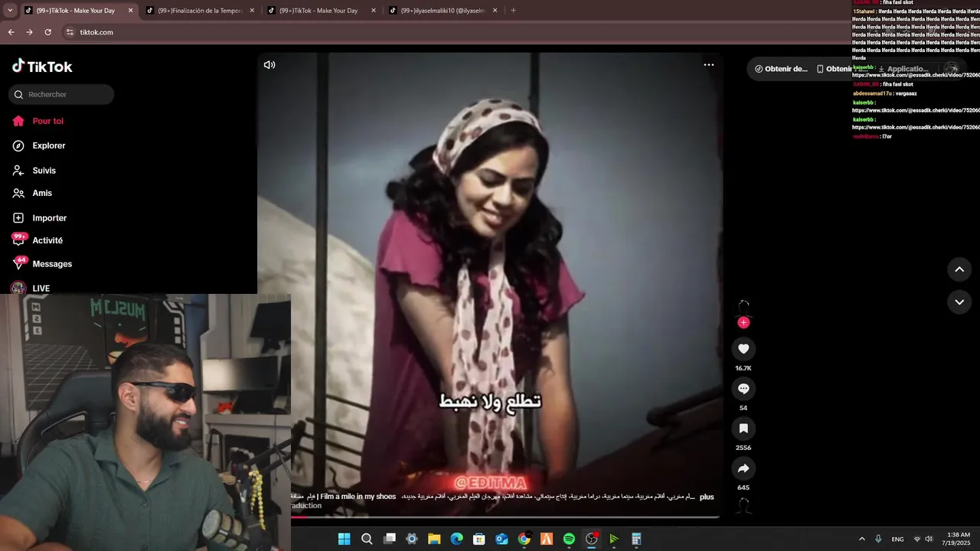Open the ENG language switcher
Viewport: 980px width, 551px height.
click(897, 539)
